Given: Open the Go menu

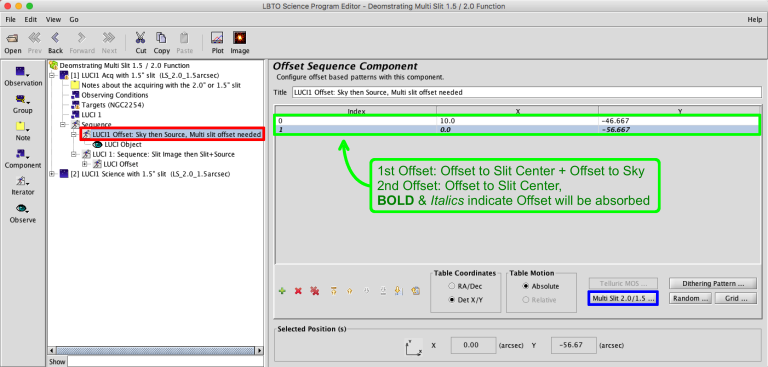Looking at the screenshot, I should coord(73,20).
